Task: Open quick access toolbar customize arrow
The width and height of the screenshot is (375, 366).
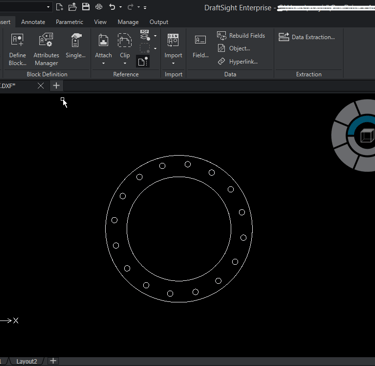Action: (x=145, y=7)
